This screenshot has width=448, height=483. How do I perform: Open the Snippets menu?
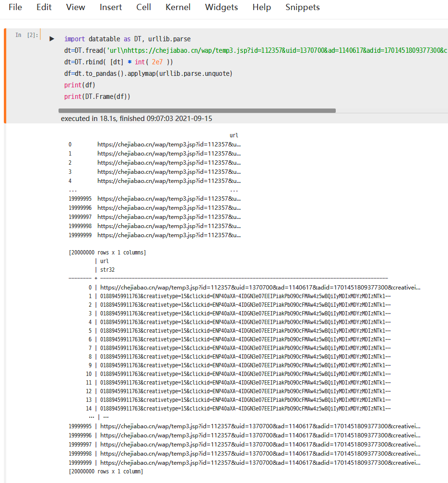[x=303, y=7]
